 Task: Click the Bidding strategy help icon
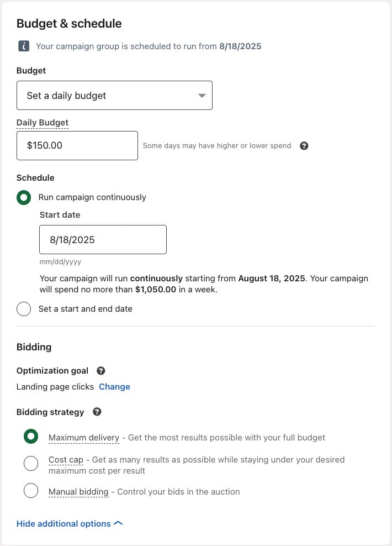97,412
